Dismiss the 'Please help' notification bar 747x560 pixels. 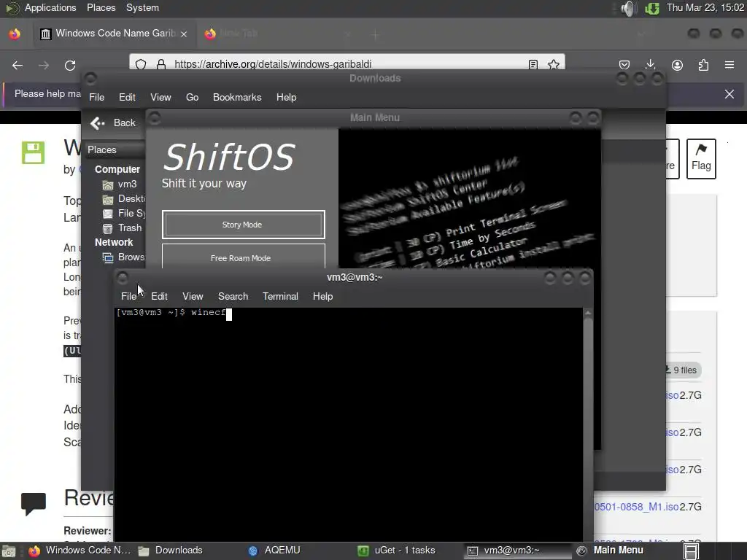pos(729,94)
